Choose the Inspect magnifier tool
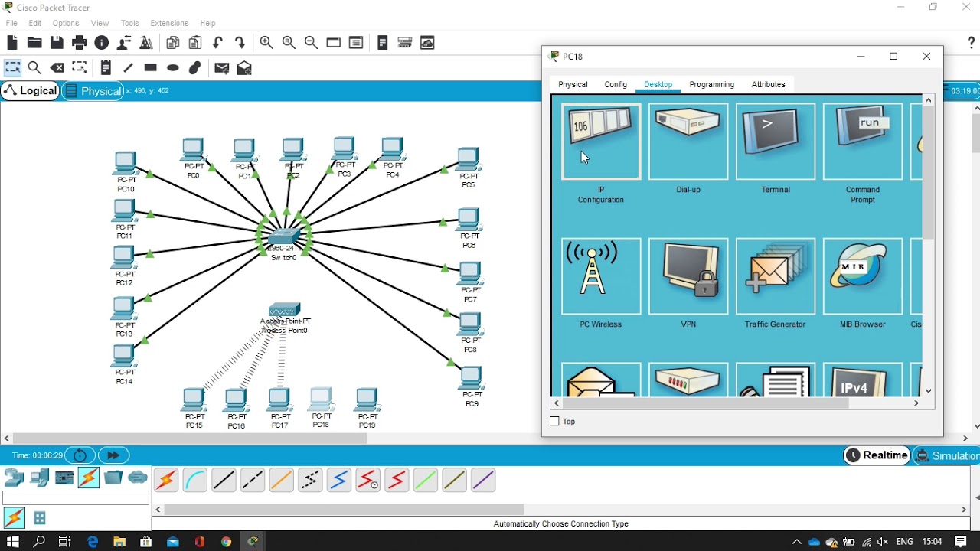The image size is (980, 551). pyautogui.click(x=34, y=68)
